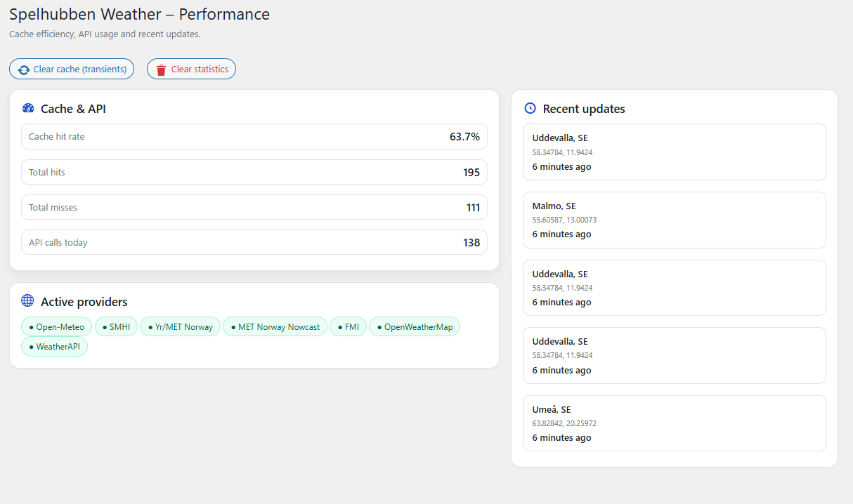Viewport: 853px width, 504px height.
Task: Click the Total misses row
Action: pyautogui.click(x=254, y=207)
